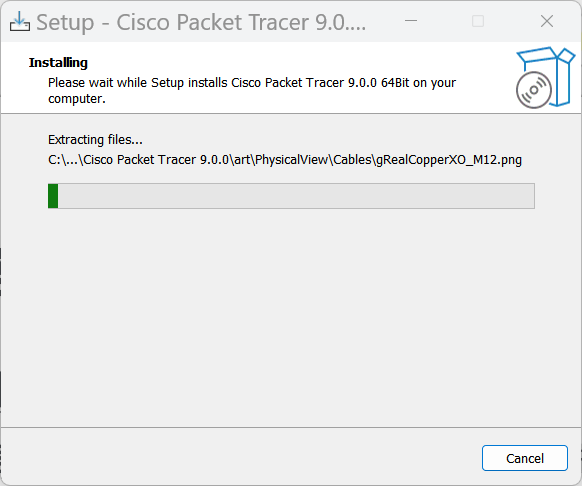
Task: Click the grey CD disc icon
Action: tap(533, 90)
